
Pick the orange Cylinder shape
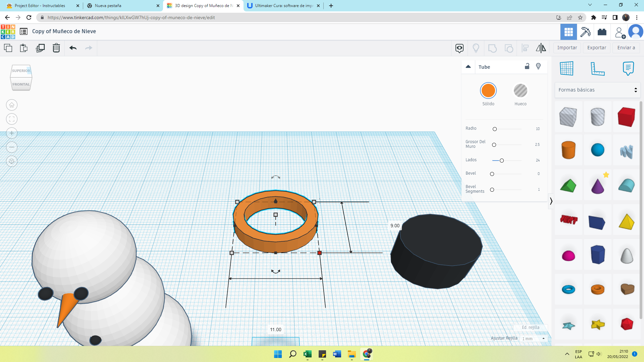click(568, 150)
